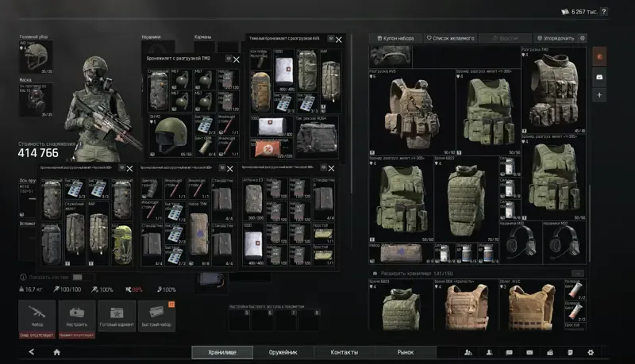Click the Набор rifle button

[37, 316]
